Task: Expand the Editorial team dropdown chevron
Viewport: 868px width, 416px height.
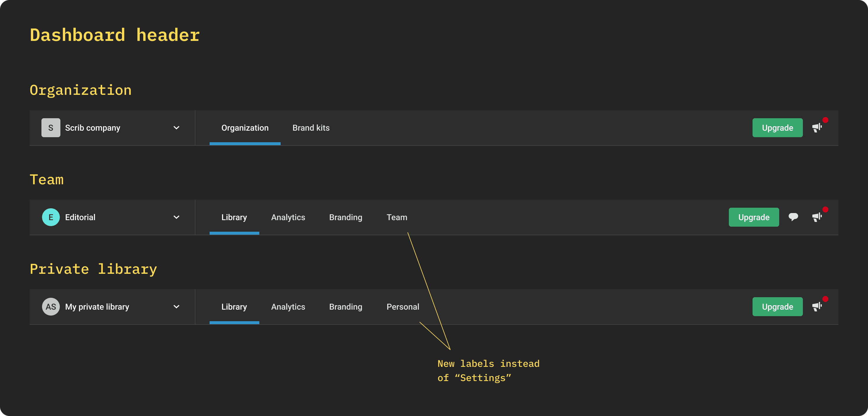Action: tap(176, 217)
